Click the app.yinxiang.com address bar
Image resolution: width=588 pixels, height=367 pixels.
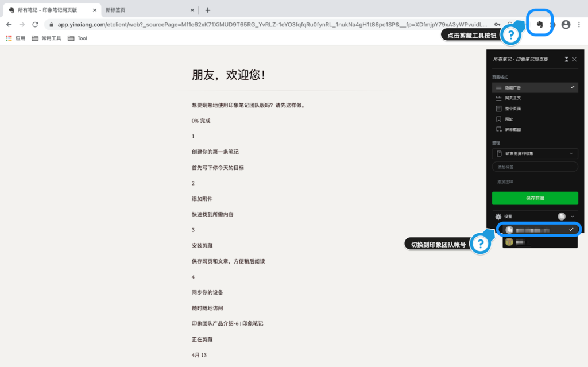point(272,24)
